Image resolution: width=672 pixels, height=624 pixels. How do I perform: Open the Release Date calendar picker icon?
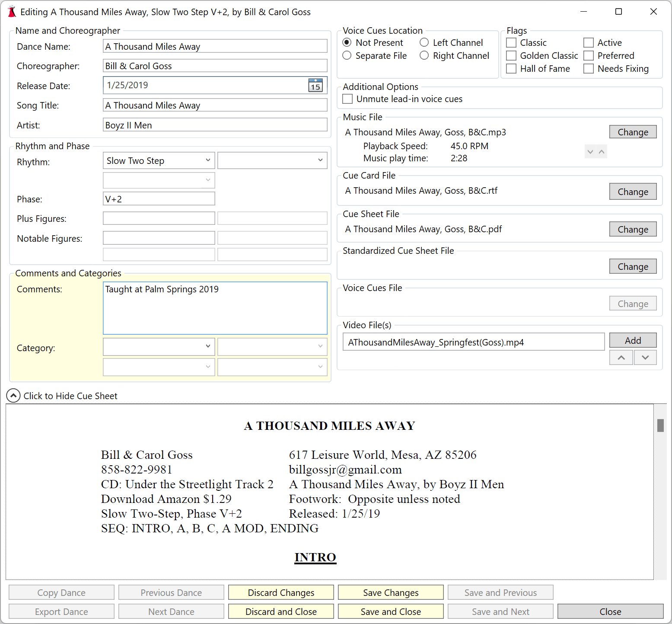315,85
